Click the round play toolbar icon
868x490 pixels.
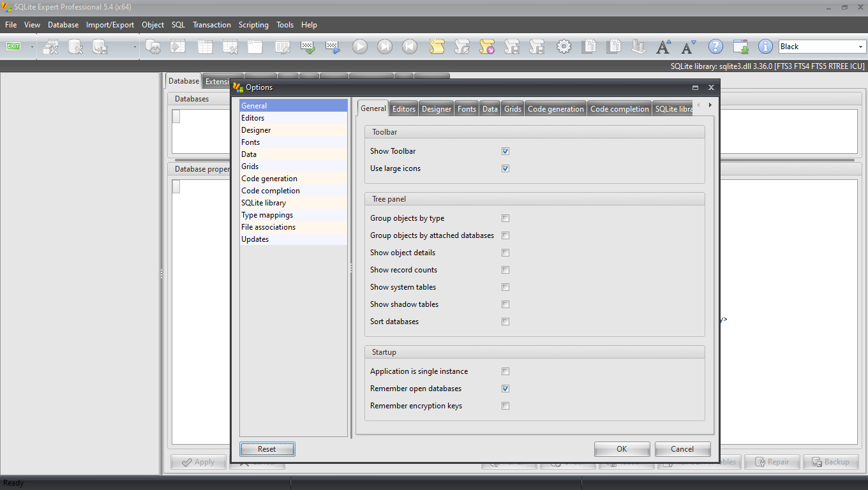360,47
